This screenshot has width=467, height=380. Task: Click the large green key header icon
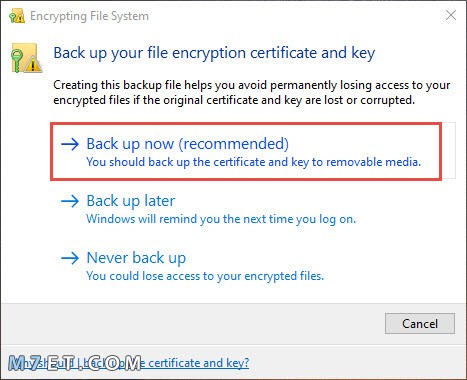[17, 59]
